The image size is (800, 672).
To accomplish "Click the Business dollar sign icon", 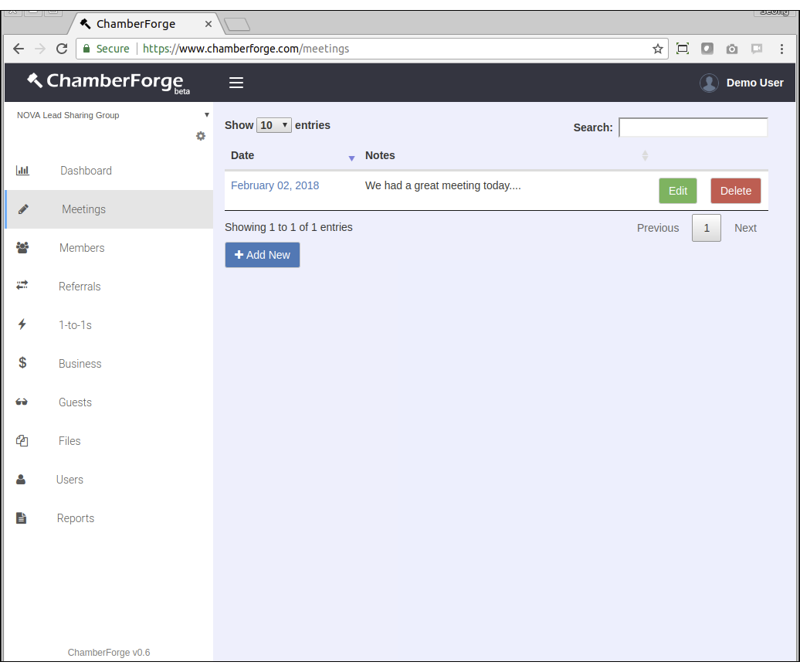I will tap(22, 363).
